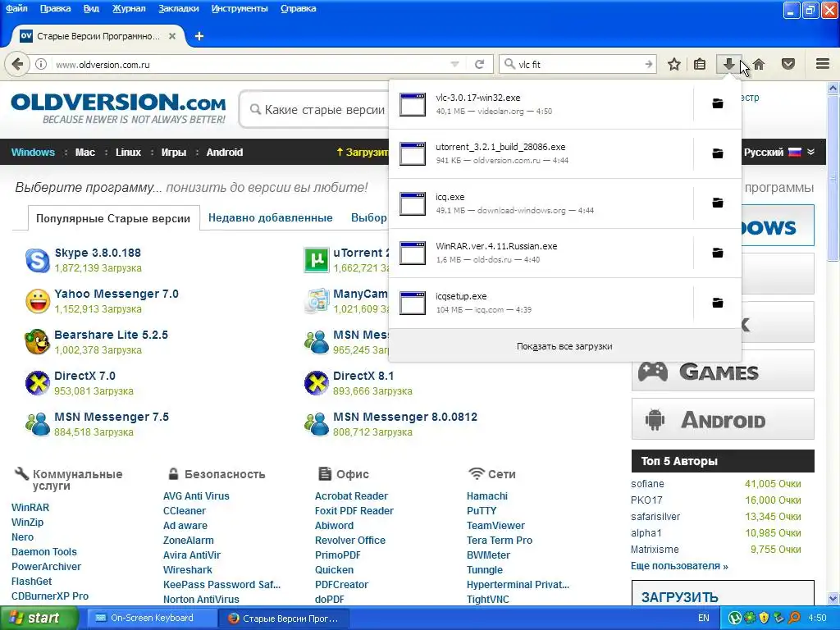Screen dimensions: 840x630
Task: Bookmark this page with the star icon
Action: (674, 64)
